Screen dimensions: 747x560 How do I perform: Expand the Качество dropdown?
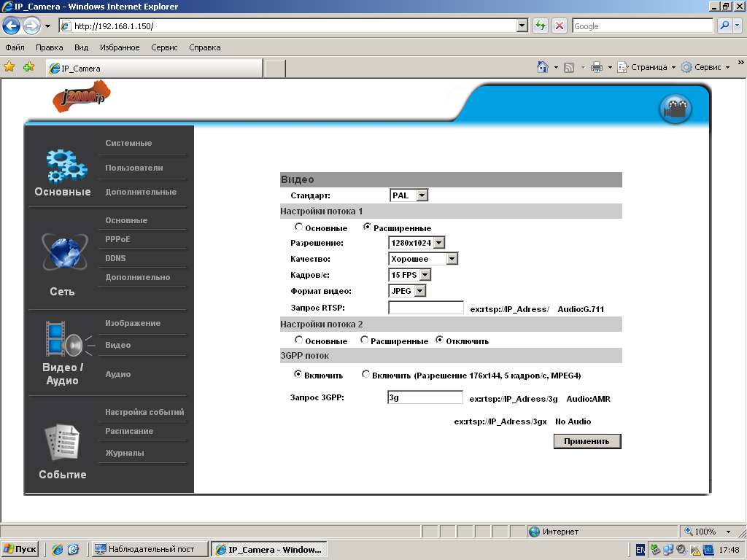[452, 259]
